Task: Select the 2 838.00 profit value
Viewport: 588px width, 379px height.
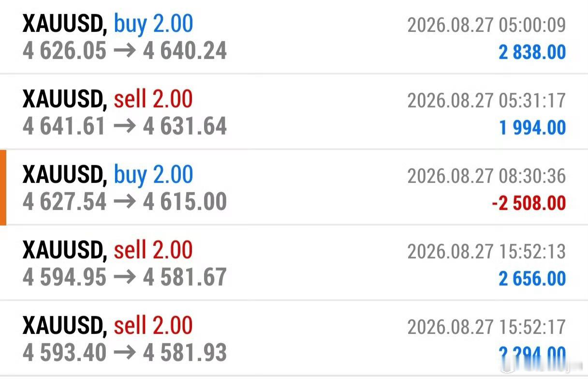Action: pos(532,52)
